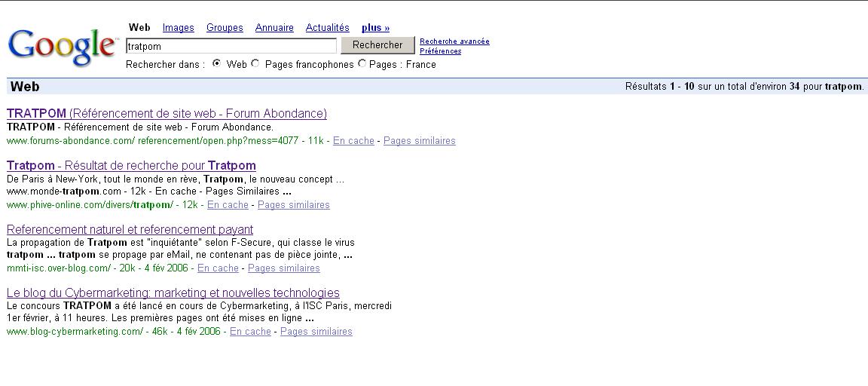This screenshot has height=386, width=868.
Task: Open 'Referencement naturel et referencement payant' result
Action: coord(130,229)
